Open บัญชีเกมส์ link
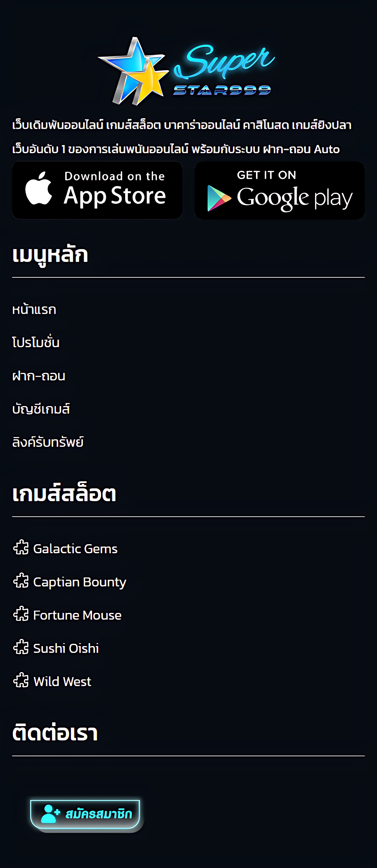The image size is (377, 868). click(41, 409)
